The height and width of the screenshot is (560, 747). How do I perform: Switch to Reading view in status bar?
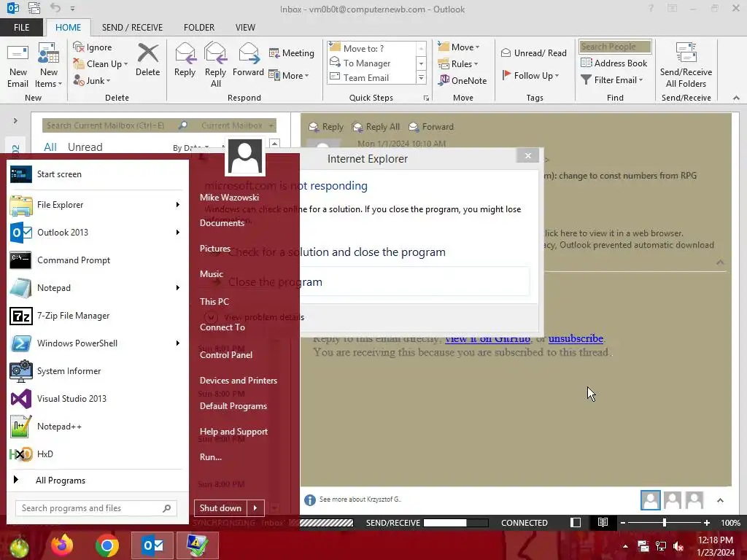point(602,522)
